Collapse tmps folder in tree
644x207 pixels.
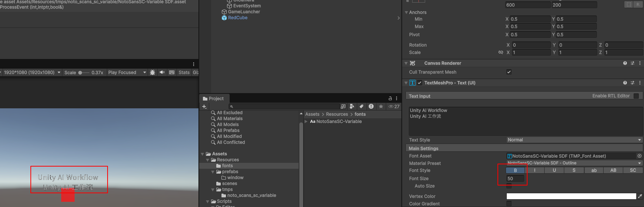[213, 190]
